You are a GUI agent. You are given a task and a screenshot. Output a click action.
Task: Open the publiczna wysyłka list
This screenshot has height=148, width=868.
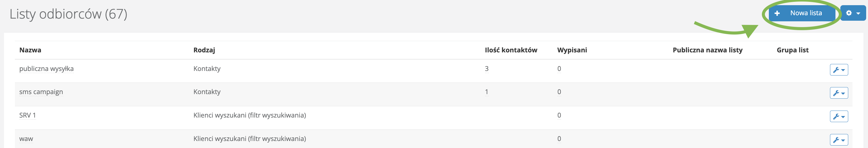point(46,69)
